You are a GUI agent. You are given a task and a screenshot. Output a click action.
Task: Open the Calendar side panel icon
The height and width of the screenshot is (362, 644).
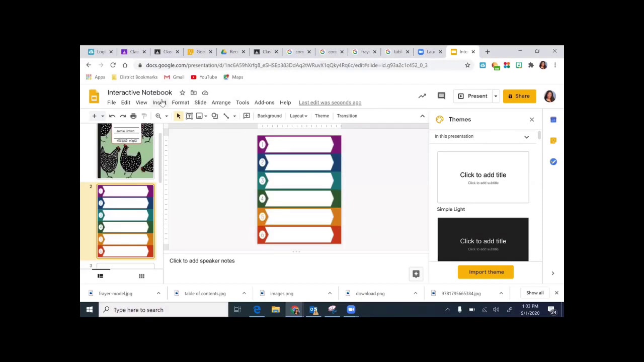pyautogui.click(x=553, y=120)
